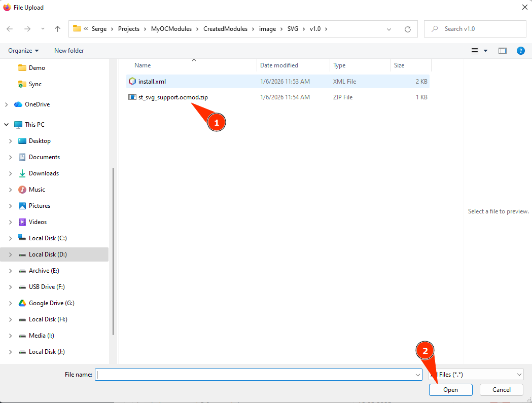Select the Videos icon in sidebar
This screenshot has height=403, width=532.
click(22, 222)
